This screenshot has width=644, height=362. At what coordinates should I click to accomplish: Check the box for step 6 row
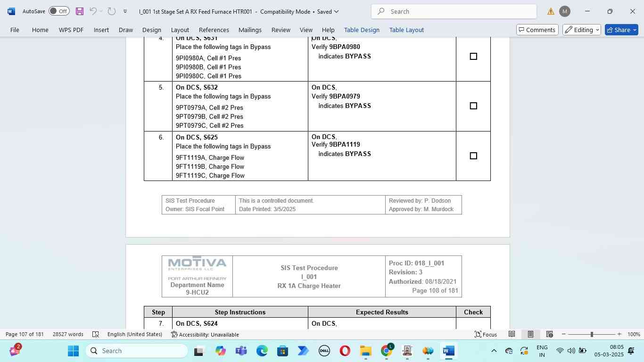pyautogui.click(x=473, y=156)
